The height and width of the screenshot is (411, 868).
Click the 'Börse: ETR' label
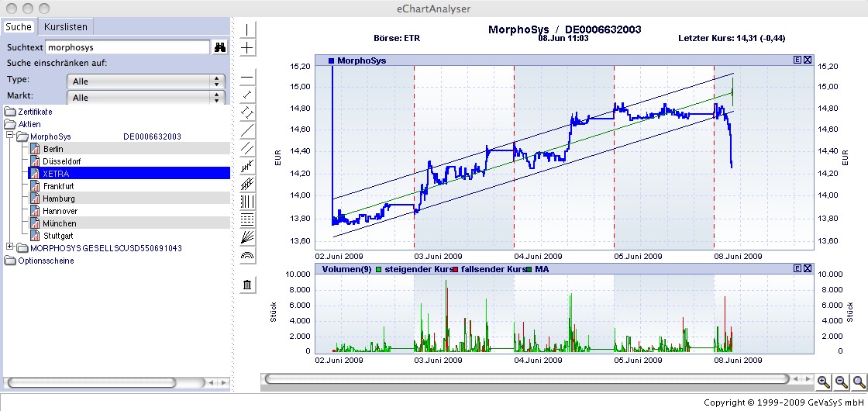[397, 38]
